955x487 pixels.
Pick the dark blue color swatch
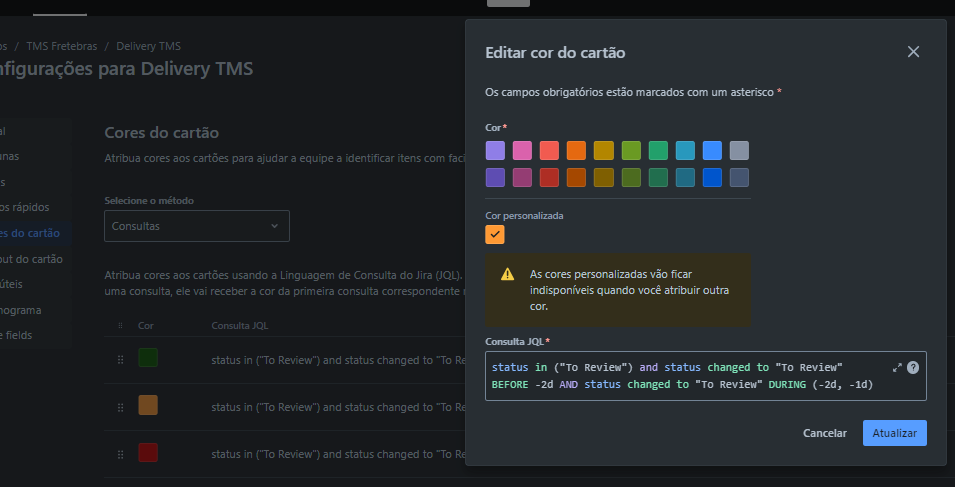[x=712, y=178]
